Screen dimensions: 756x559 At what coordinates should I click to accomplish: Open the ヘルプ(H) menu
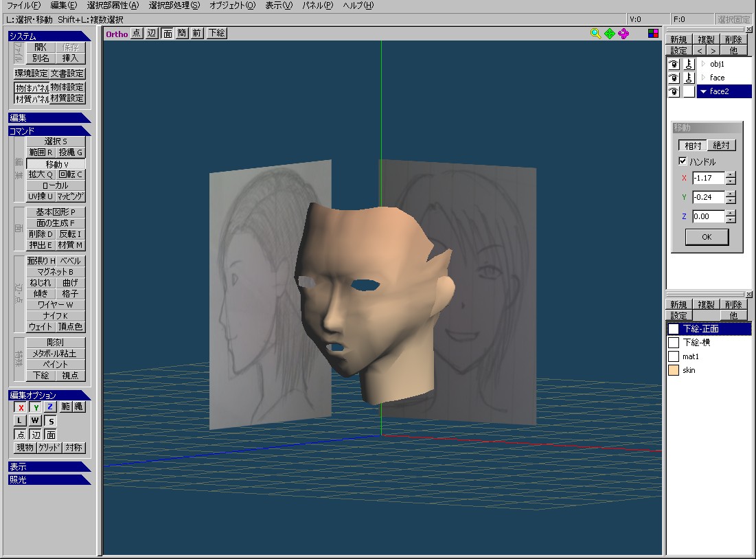[x=358, y=5]
